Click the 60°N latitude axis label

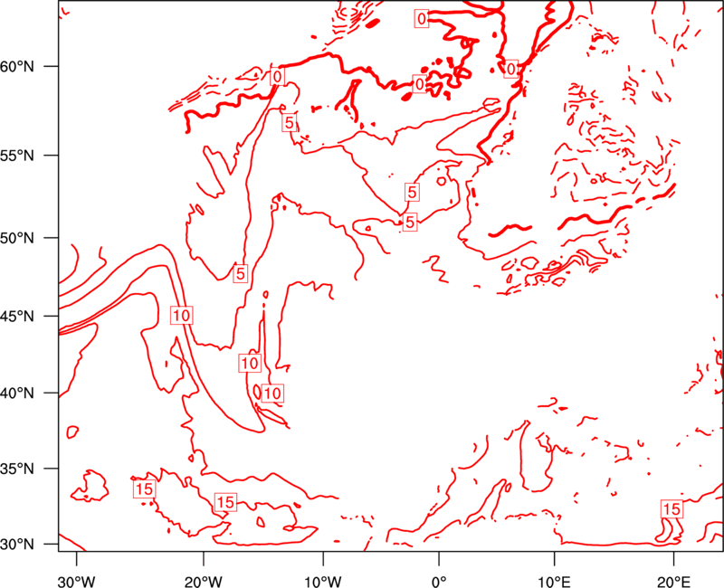pos(27,67)
